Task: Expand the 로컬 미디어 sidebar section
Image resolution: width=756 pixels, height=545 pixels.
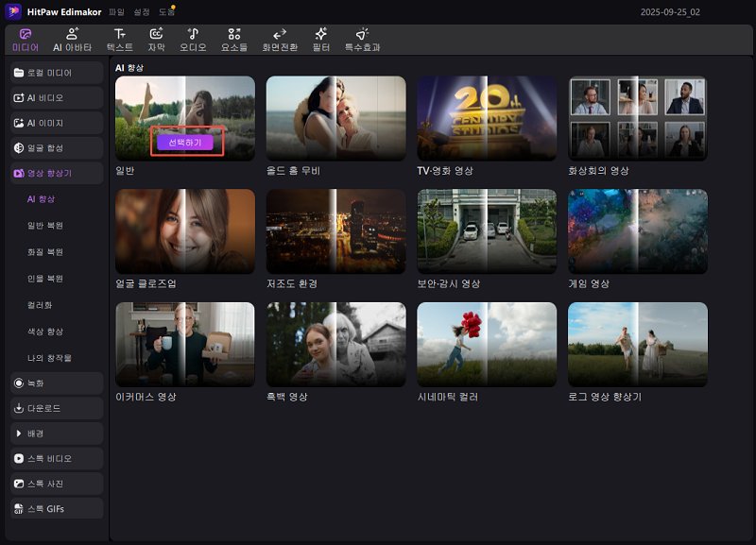Action: [56, 73]
